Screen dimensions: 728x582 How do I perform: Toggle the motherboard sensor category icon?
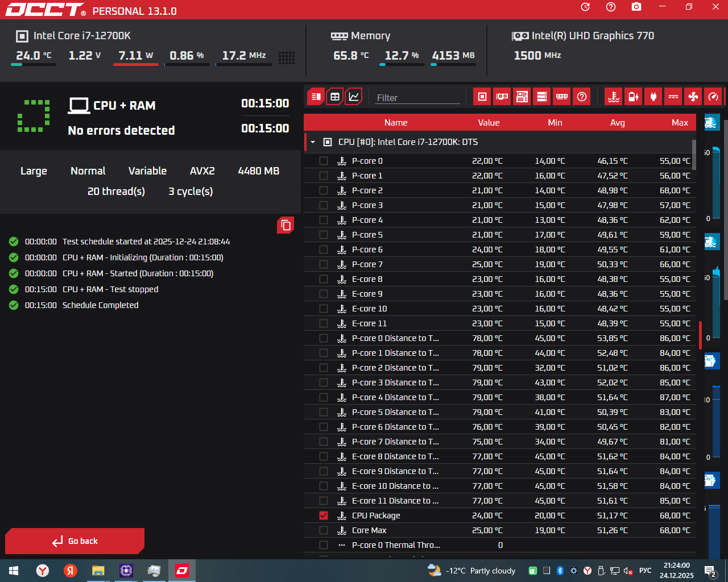[522, 97]
